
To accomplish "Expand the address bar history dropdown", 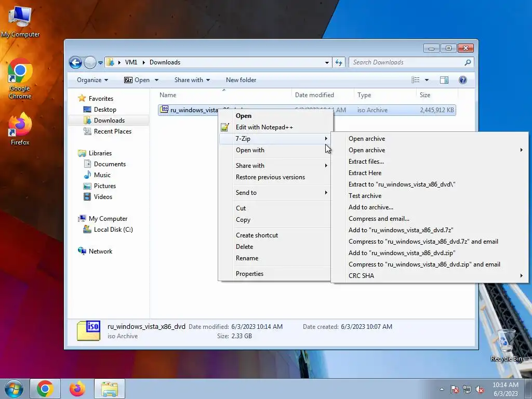I will tap(327, 62).
